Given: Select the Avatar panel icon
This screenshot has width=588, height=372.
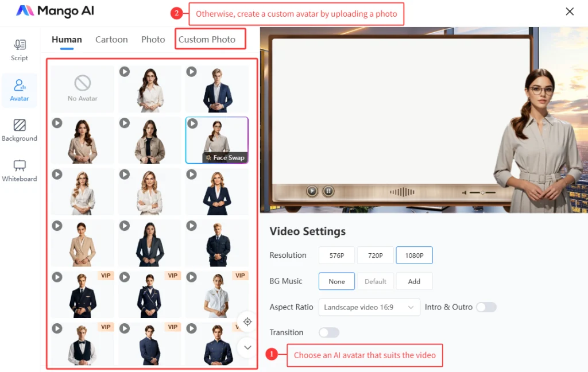Looking at the screenshot, I should 19,90.
